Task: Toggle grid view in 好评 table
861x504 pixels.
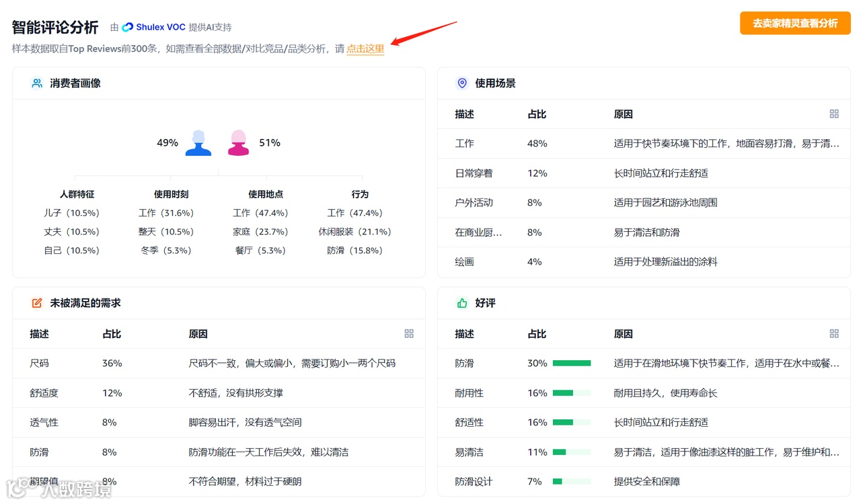Action: point(834,333)
